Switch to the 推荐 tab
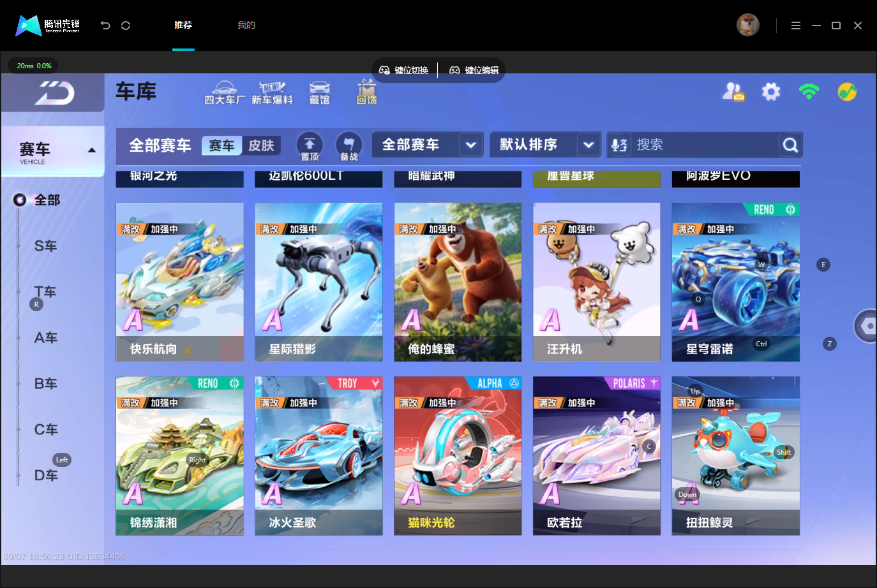 (x=183, y=25)
